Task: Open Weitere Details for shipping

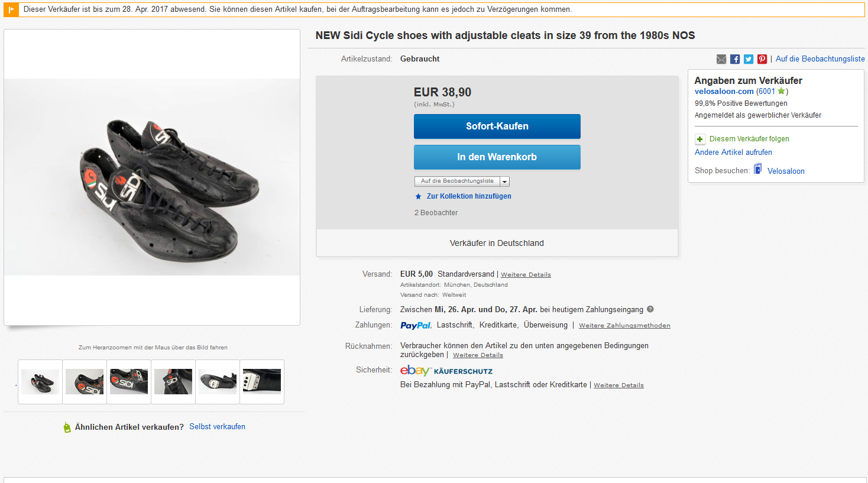Action: (x=526, y=275)
